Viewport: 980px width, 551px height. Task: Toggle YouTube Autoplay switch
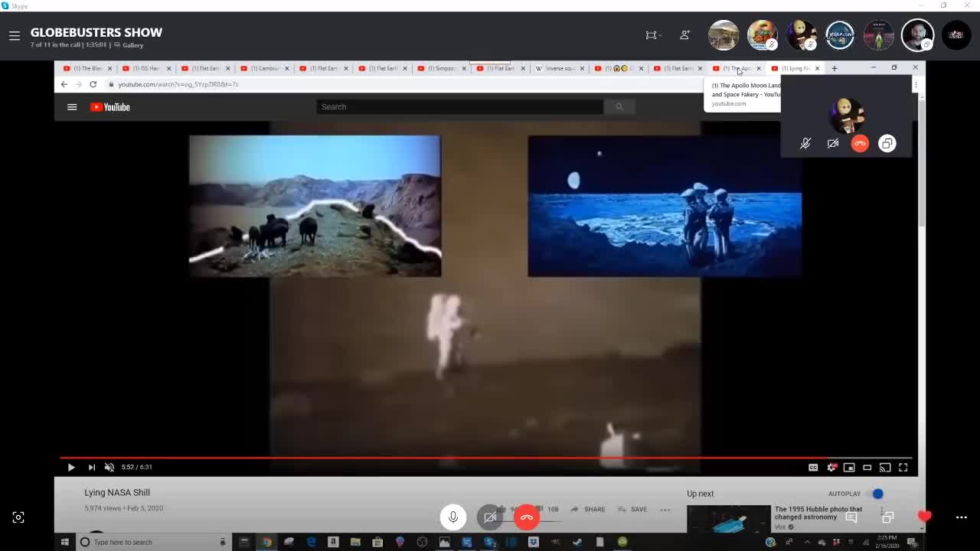(x=877, y=494)
